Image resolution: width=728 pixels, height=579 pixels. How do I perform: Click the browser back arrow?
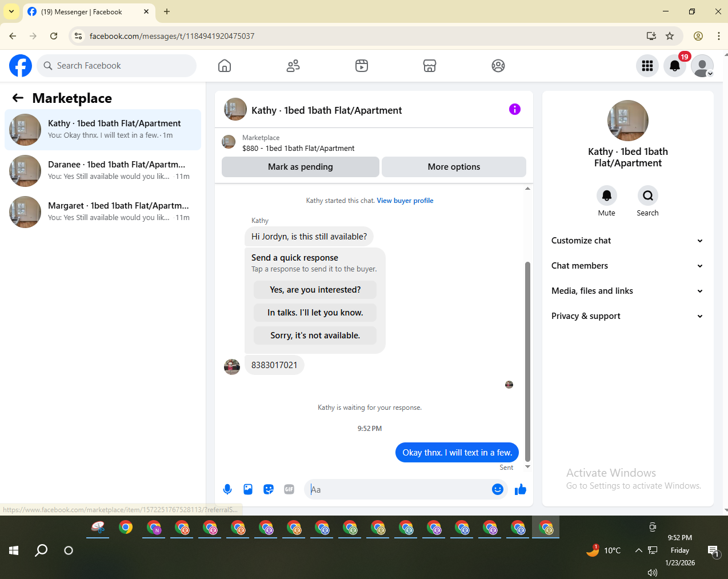click(x=13, y=36)
